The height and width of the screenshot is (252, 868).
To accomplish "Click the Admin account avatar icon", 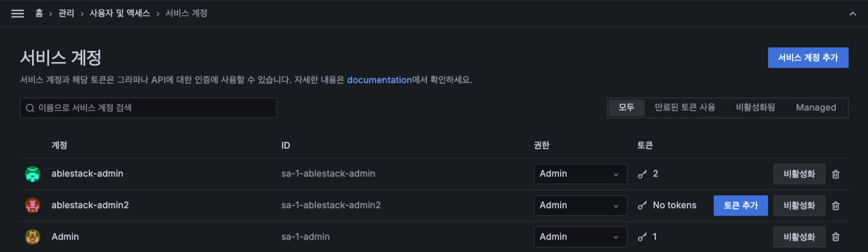I will pyautogui.click(x=33, y=237).
